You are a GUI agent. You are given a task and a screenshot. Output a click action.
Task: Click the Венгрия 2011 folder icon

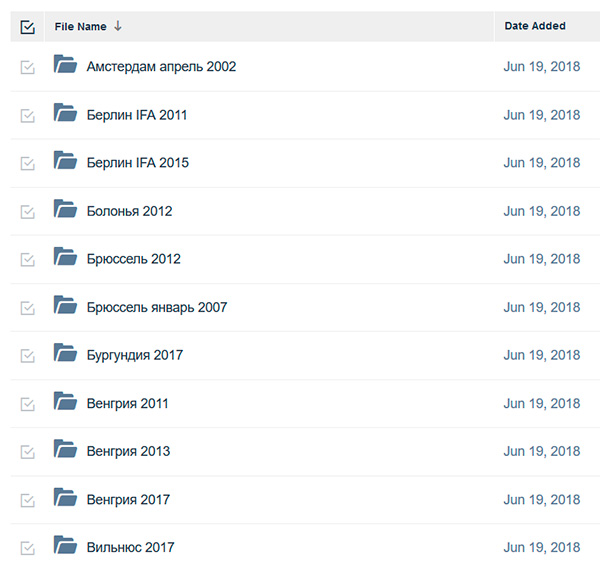click(x=65, y=402)
